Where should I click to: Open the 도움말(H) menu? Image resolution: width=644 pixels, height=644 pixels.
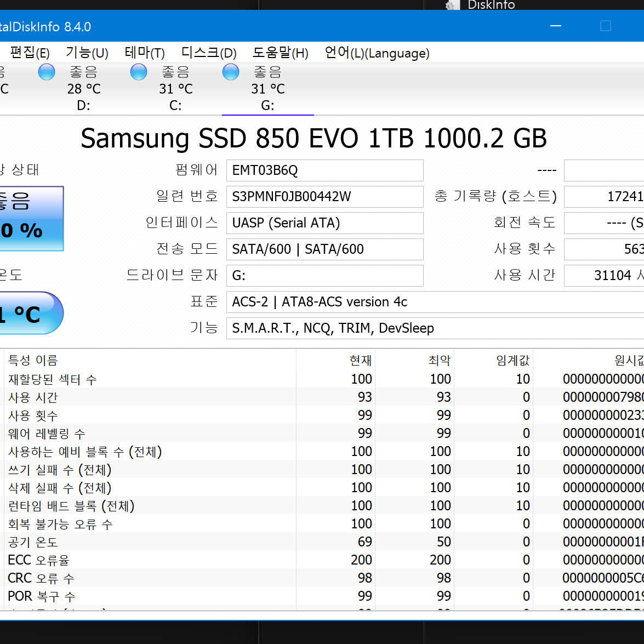[x=281, y=53]
